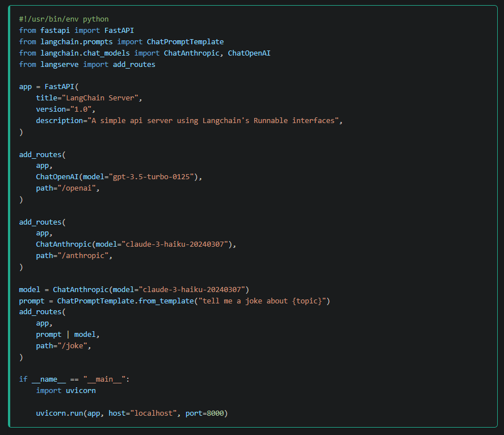Screen dimensions: 504x435
Task: Click the string "__main__"
Action: pos(104,379)
